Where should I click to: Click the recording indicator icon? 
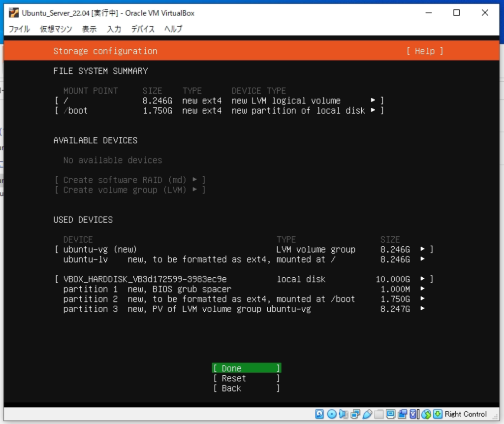(x=402, y=414)
